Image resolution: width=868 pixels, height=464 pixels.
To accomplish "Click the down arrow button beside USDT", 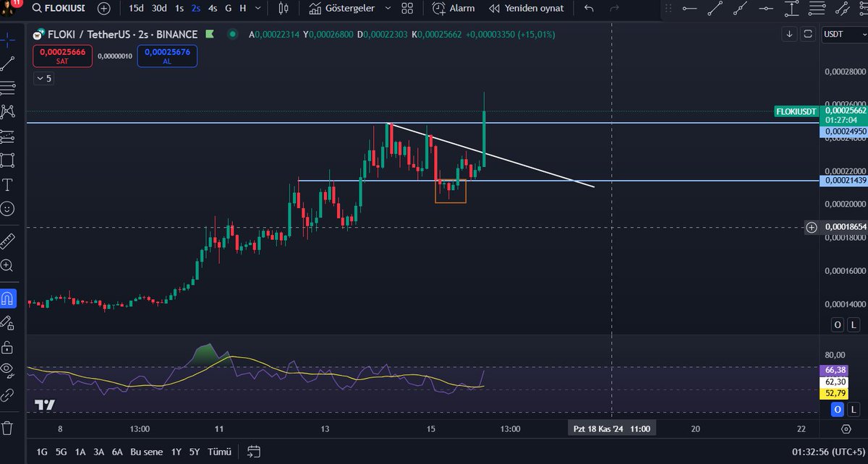I will pyautogui.click(x=789, y=34).
